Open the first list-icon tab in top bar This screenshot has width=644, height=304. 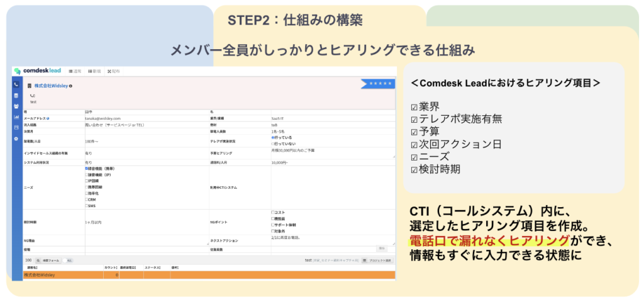click(x=75, y=71)
